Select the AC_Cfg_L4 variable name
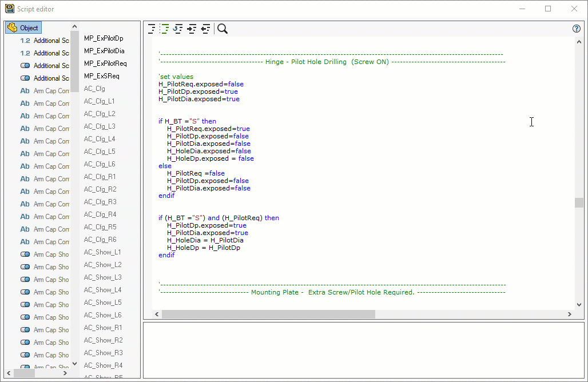Screen dimensions: 588x382 (x=100, y=139)
